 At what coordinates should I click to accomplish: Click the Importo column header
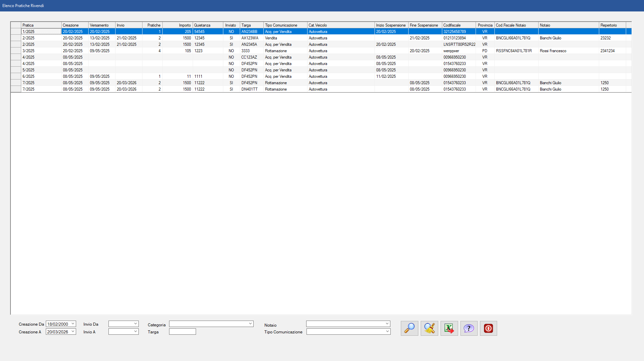coord(177,25)
